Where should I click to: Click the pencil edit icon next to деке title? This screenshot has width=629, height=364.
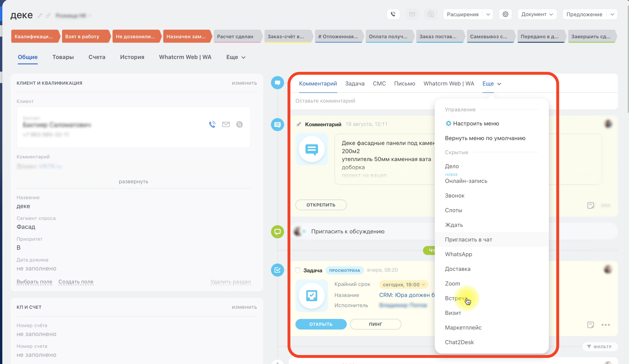coord(40,16)
